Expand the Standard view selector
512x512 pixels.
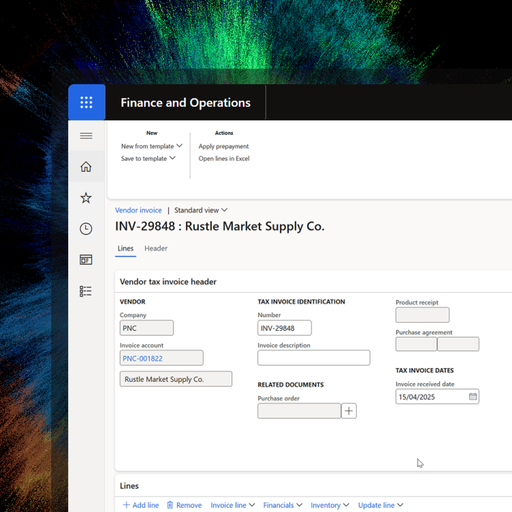tap(201, 210)
